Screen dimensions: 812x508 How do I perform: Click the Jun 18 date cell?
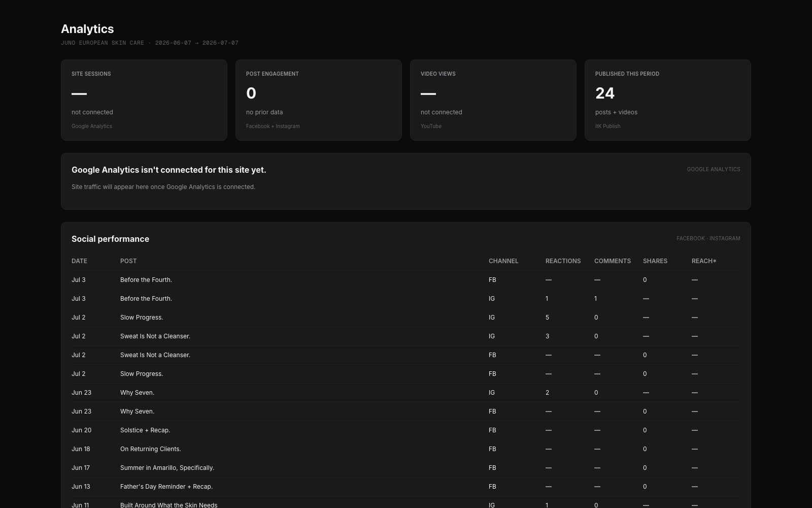81,449
